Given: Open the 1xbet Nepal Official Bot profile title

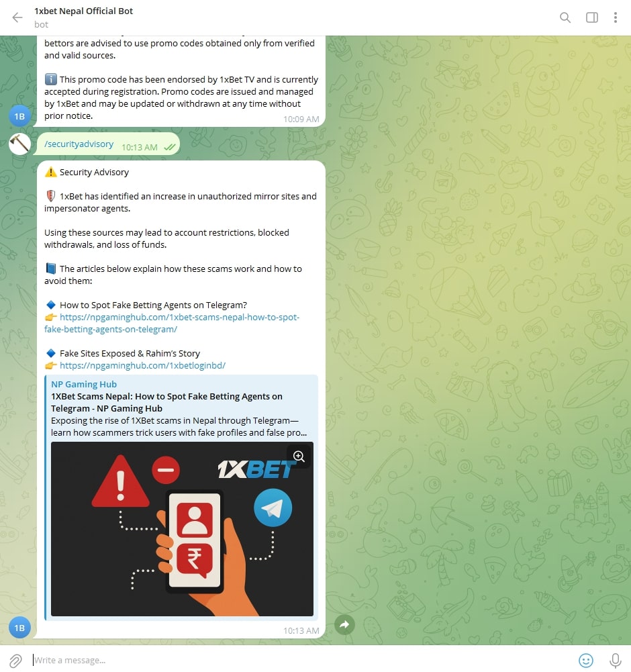Looking at the screenshot, I should click(84, 11).
